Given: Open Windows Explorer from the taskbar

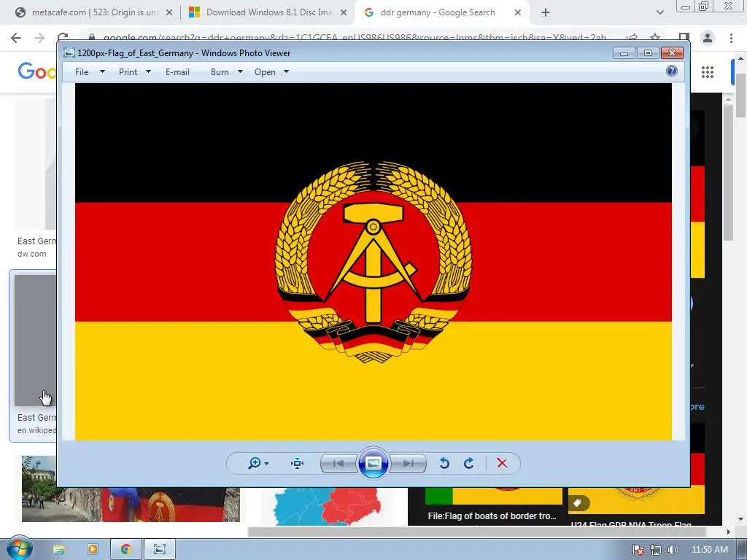Looking at the screenshot, I should point(58,550).
